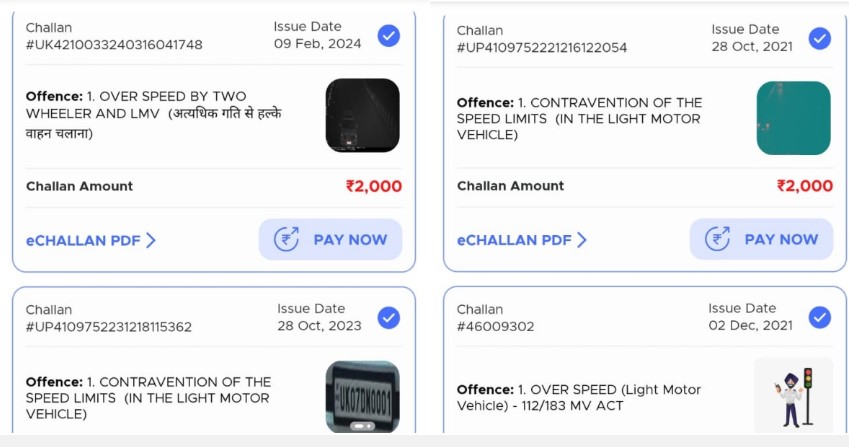Open eCHALLAN PDF for the UK challan

[x=84, y=240]
